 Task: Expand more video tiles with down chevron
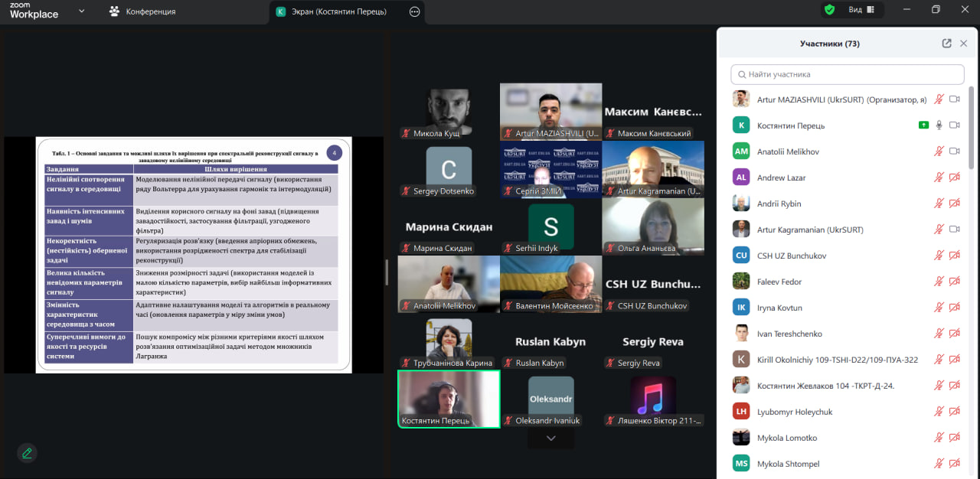550,438
